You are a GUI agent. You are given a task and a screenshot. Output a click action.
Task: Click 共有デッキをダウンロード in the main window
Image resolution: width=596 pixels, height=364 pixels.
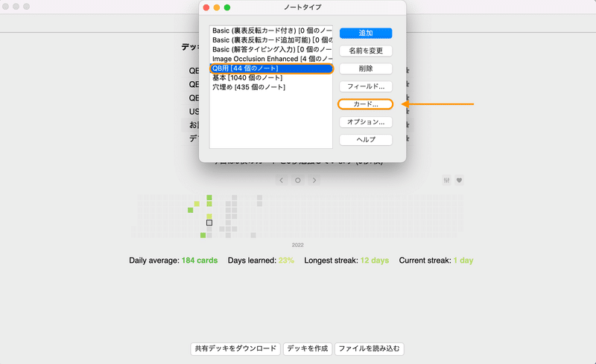point(235,349)
